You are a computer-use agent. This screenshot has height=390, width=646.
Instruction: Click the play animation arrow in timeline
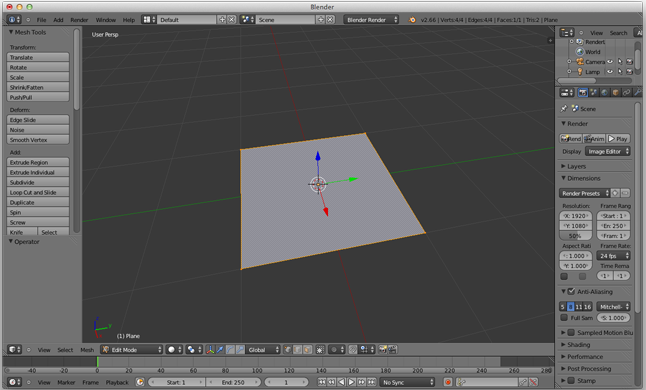(x=351, y=382)
